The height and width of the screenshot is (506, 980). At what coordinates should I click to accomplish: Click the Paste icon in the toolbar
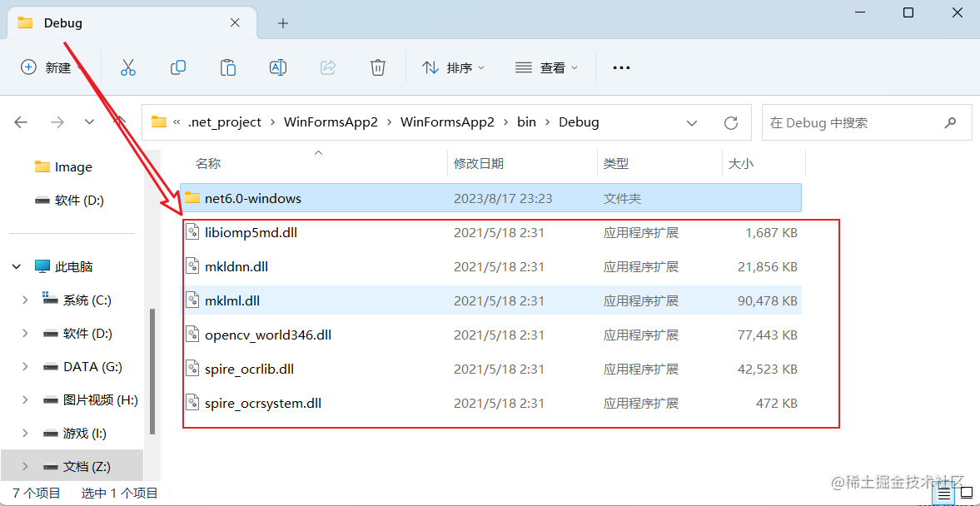pyautogui.click(x=227, y=67)
